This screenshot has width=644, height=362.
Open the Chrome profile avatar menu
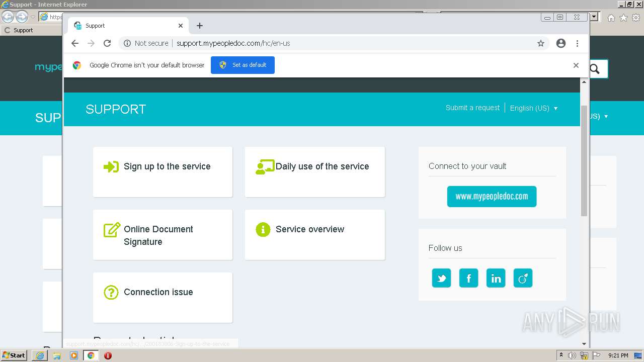click(x=561, y=43)
